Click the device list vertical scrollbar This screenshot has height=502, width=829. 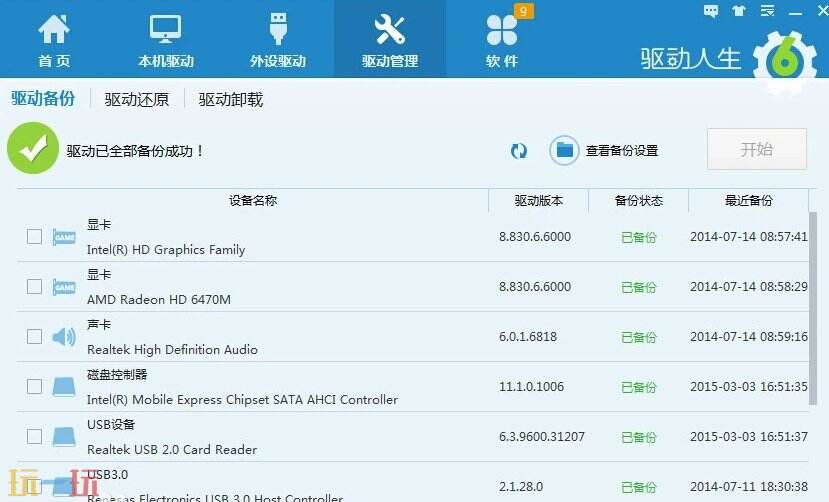[x=813, y=309]
